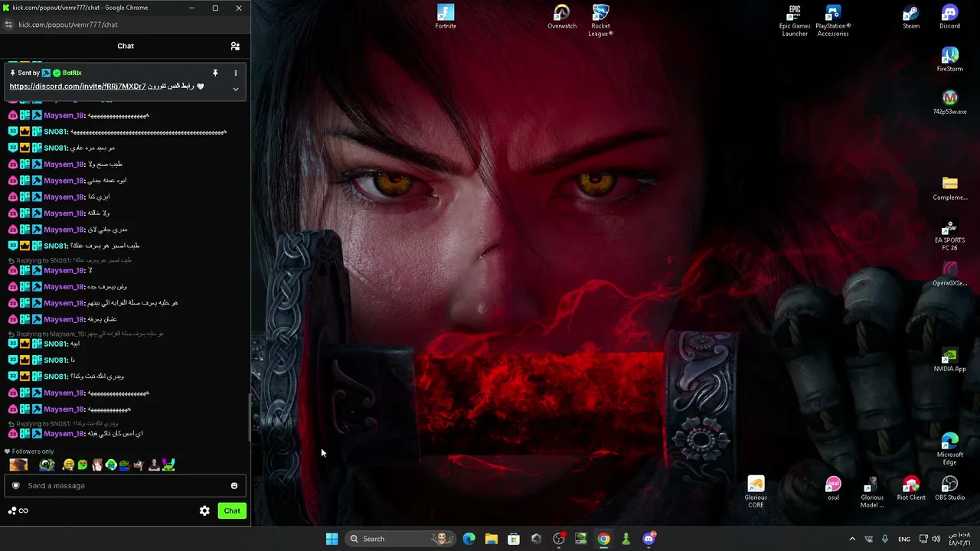Pick the yellow angry face emote
This screenshot has height=551, width=980.
[68, 465]
